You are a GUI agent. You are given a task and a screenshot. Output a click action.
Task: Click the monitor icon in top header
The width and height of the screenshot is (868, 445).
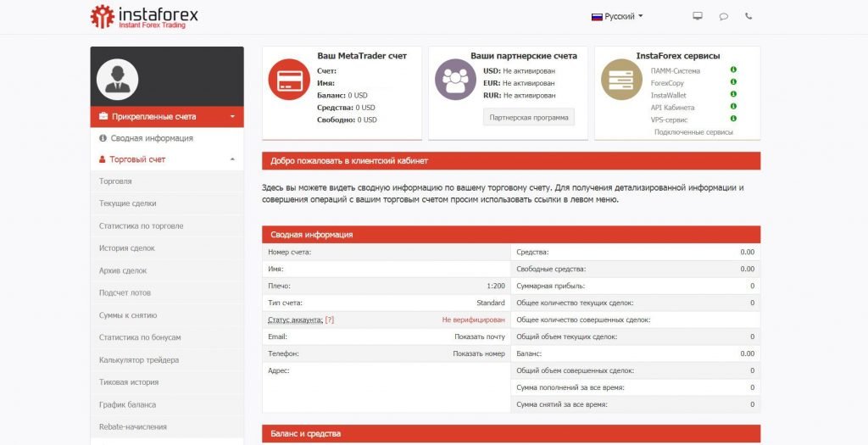[698, 16]
